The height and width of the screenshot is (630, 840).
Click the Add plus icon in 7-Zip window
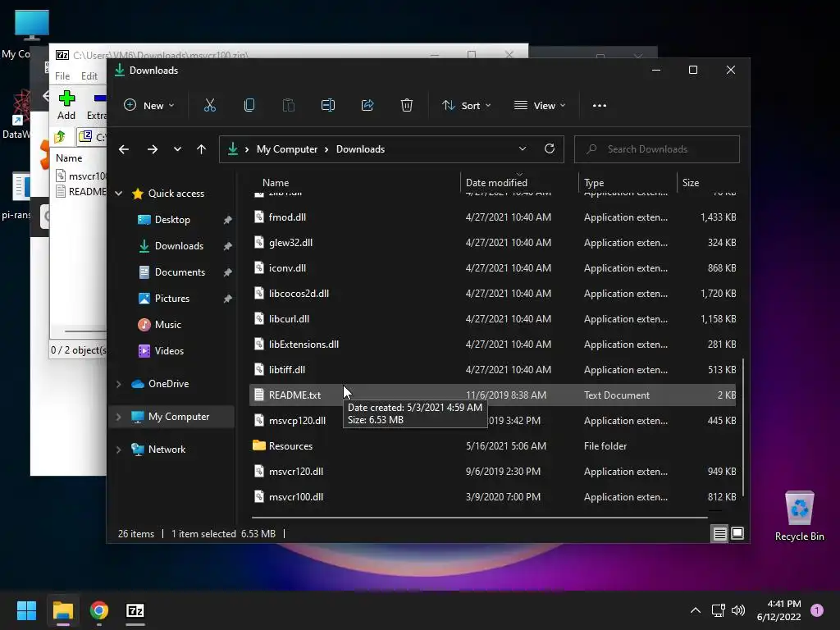[x=66, y=98]
